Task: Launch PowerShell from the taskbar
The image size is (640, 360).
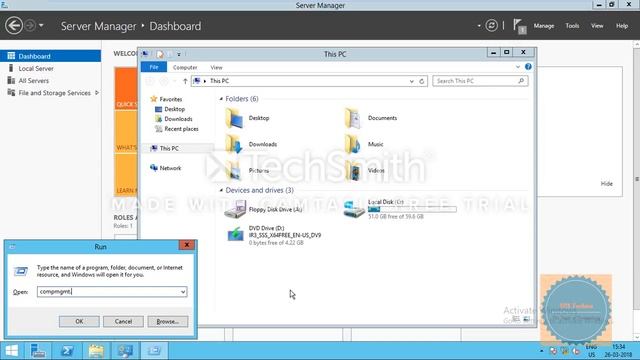Action: pos(67,351)
